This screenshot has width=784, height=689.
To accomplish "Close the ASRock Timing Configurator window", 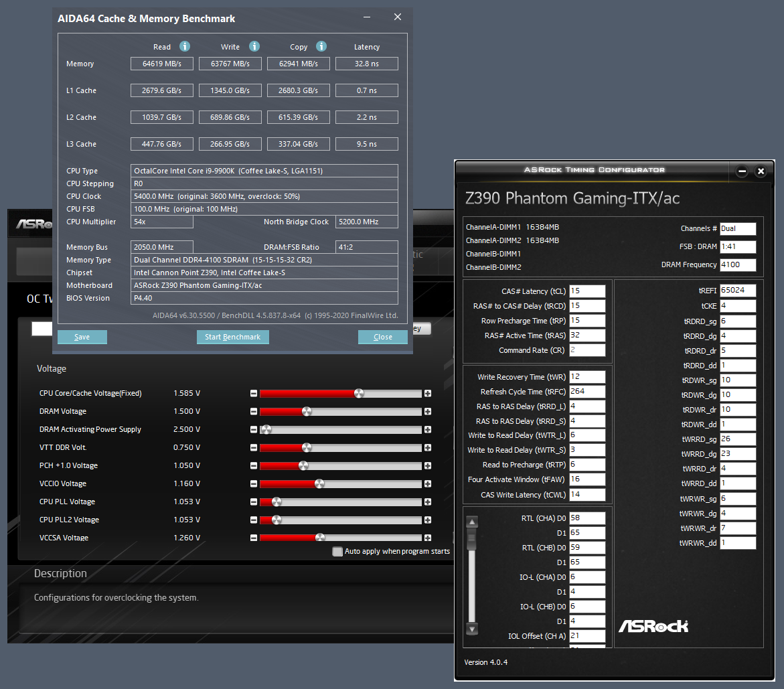I will point(761,171).
